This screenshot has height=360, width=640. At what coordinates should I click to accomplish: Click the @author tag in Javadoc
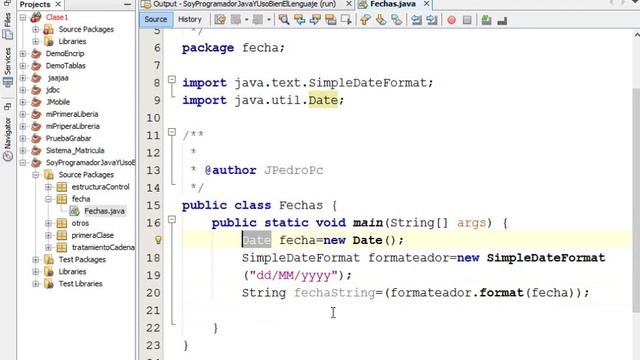coord(230,170)
